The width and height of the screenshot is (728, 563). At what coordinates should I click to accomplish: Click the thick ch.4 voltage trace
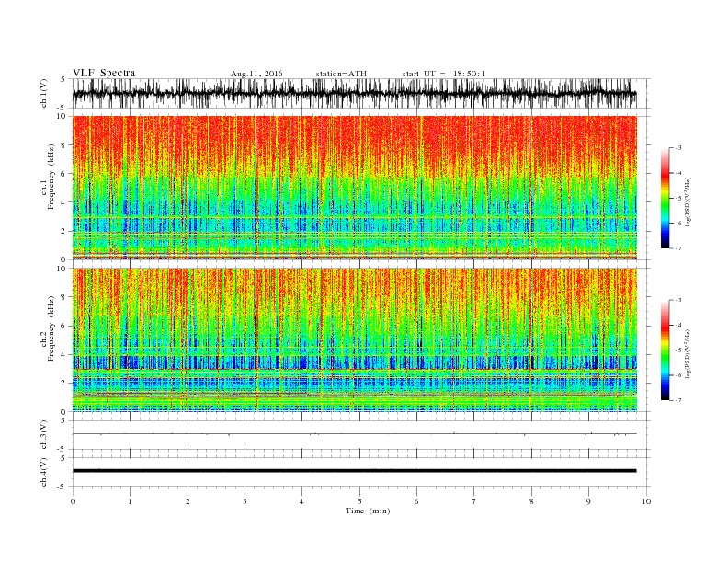point(354,471)
